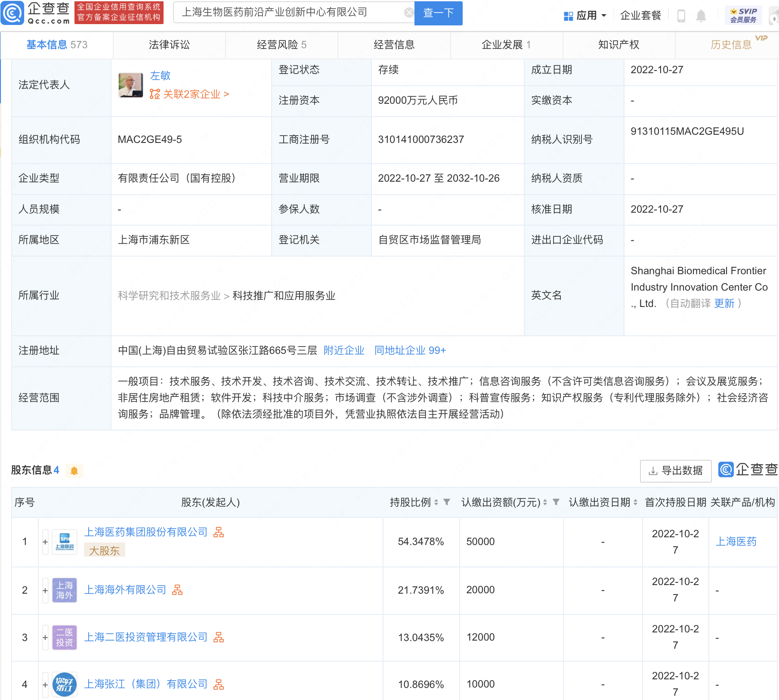The height and width of the screenshot is (700, 779).
Task: Open the 同地址企业 99+ link
Action: (410, 350)
